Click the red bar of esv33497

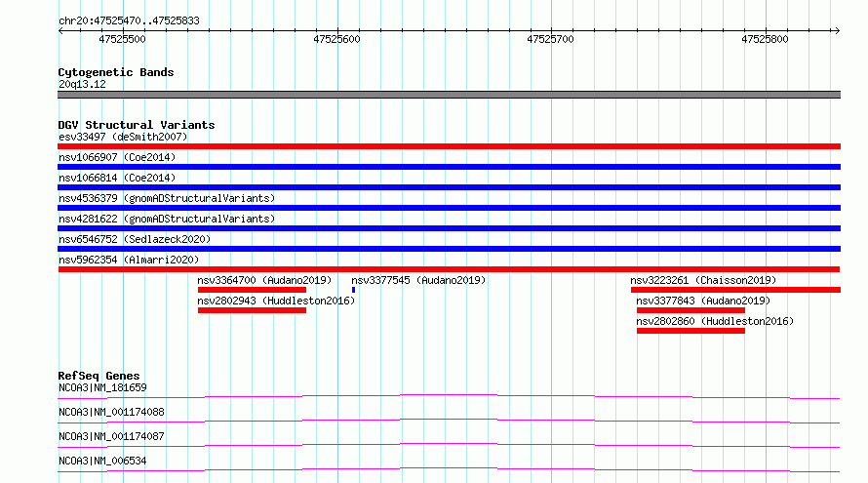point(449,146)
